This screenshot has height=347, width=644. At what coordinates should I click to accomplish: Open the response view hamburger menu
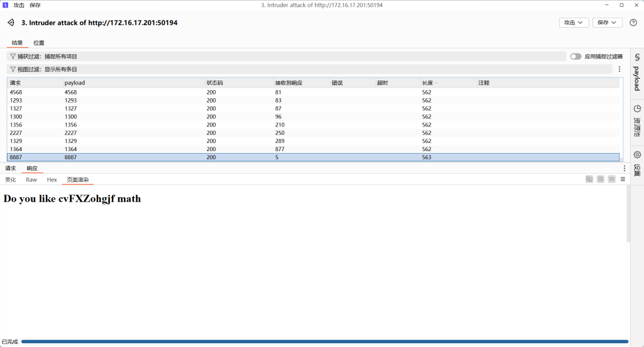tap(623, 179)
